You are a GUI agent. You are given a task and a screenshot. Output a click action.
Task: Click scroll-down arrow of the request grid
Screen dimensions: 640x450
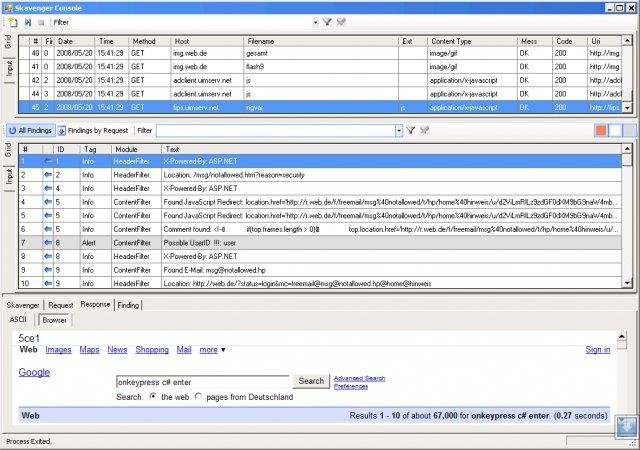point(627,108)
